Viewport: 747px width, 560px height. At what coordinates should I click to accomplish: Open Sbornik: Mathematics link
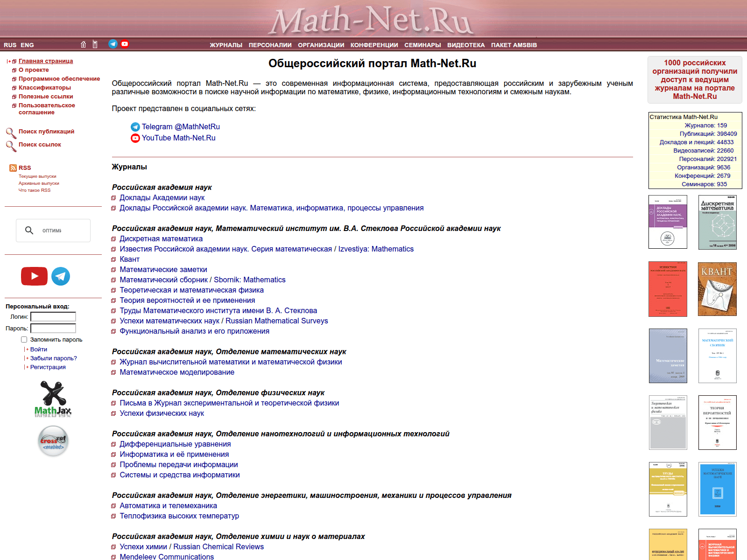pyautogui.click(x=250, y=280)
